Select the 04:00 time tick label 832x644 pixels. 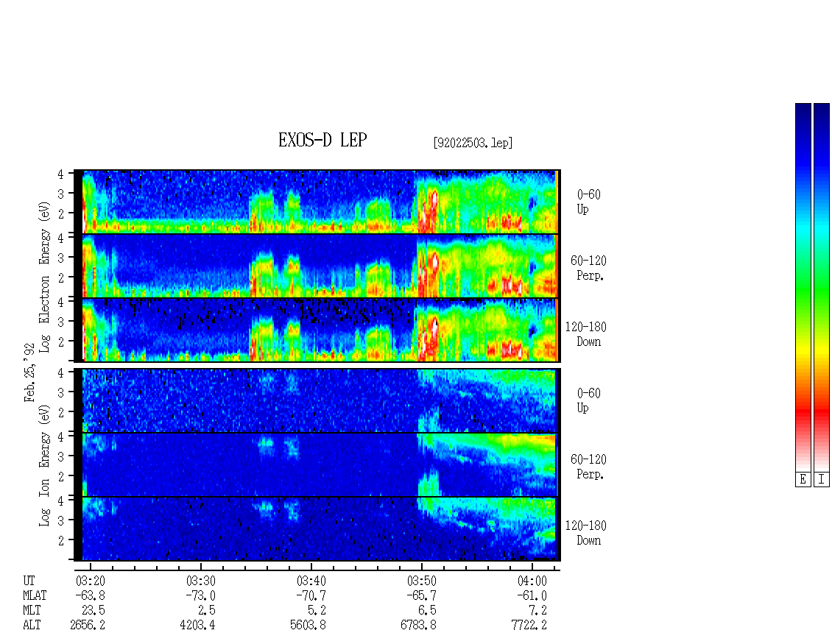[532, 581]
